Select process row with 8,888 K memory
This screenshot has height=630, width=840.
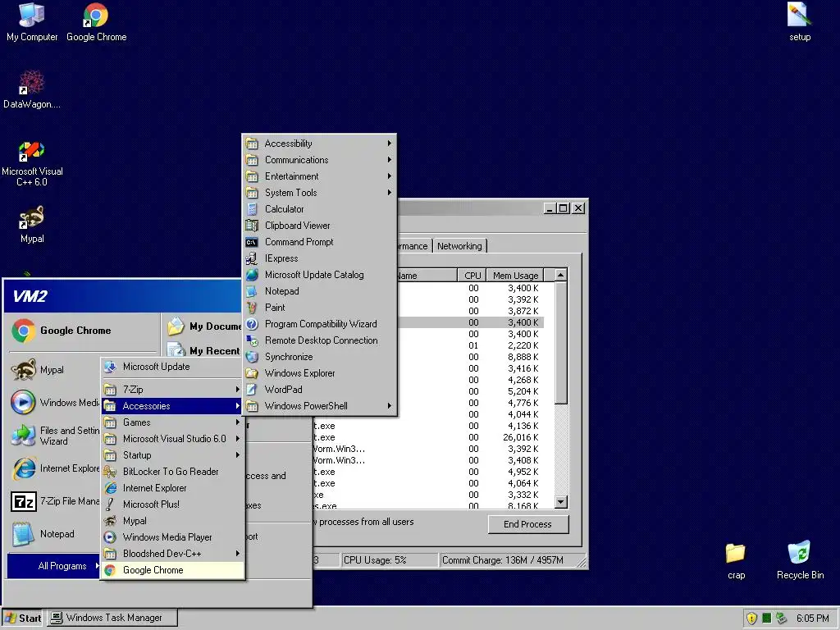(x=469, y=357)
